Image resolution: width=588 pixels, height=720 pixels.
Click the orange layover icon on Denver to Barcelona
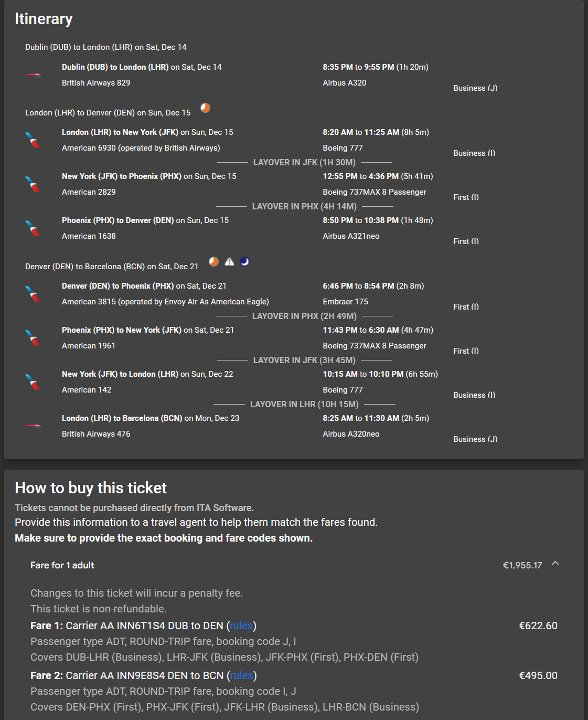click(x=213, y=261)
